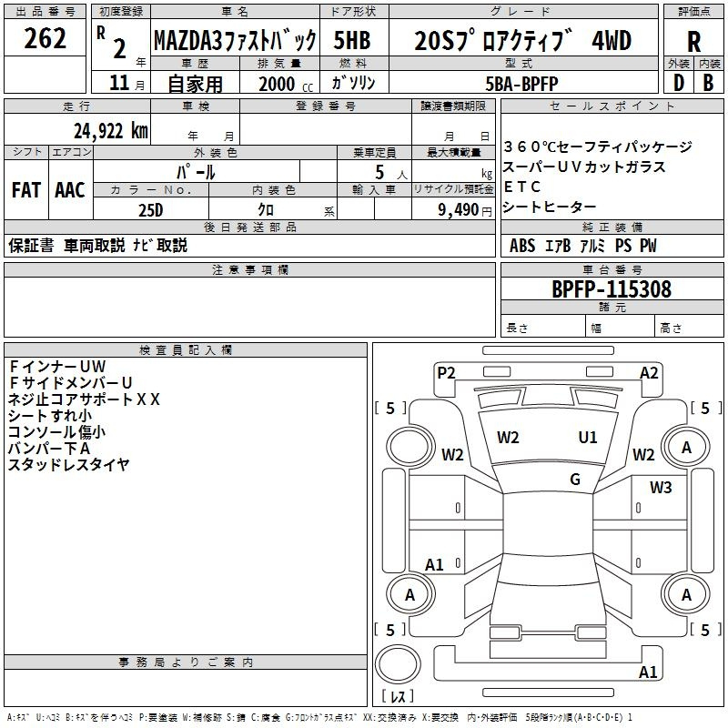Image resolution: width=728 pixels, height=728 pixels.
Task: Click the G mark on the windshield
Action: pos(575,480)
